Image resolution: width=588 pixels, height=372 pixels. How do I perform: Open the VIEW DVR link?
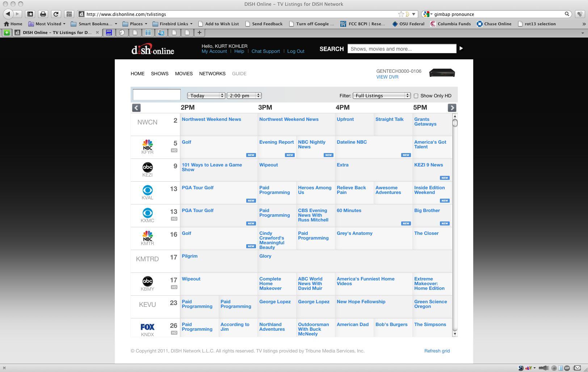(x=387, y=77)
